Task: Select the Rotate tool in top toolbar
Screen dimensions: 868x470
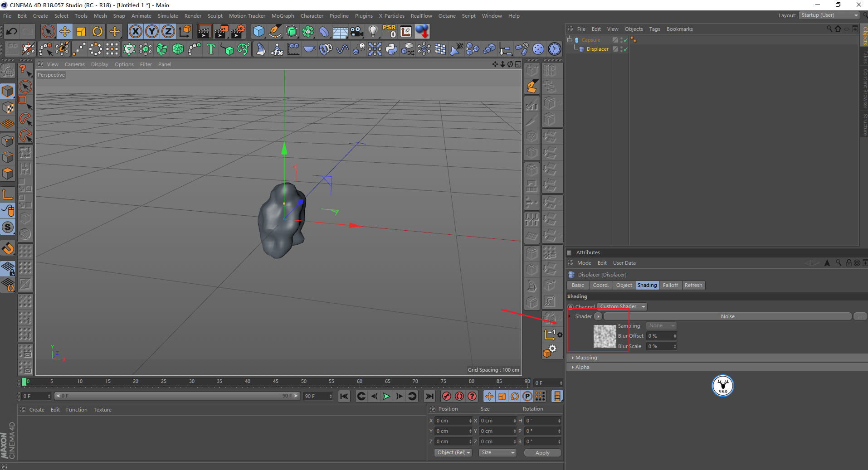Action: (x=98, y=31)
